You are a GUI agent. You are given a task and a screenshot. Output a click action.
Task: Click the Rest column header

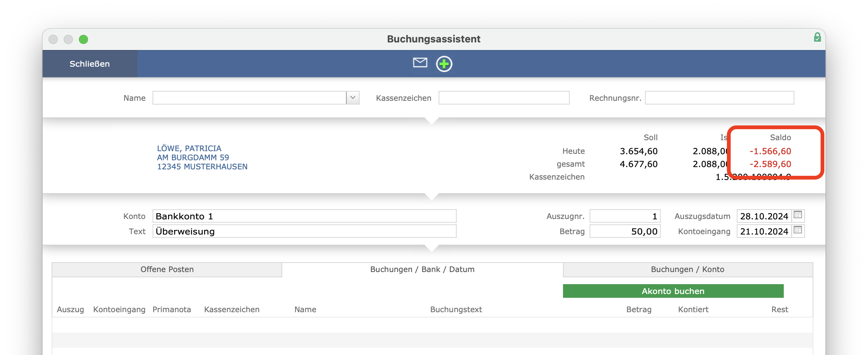pyautogui.click(x=780, y=310)
